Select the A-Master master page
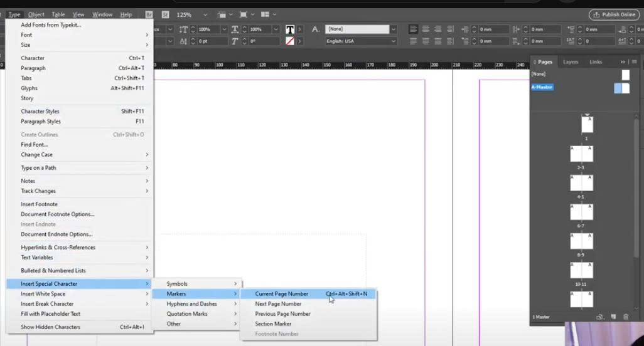The height and width of the screenshot is (346, 644). click(542, 87)
